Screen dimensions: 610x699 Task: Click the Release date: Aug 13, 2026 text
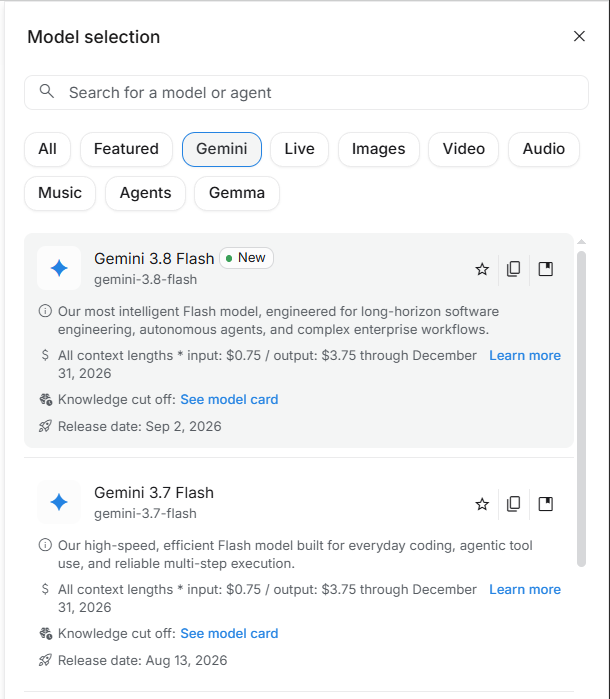(x=143, y=661)
